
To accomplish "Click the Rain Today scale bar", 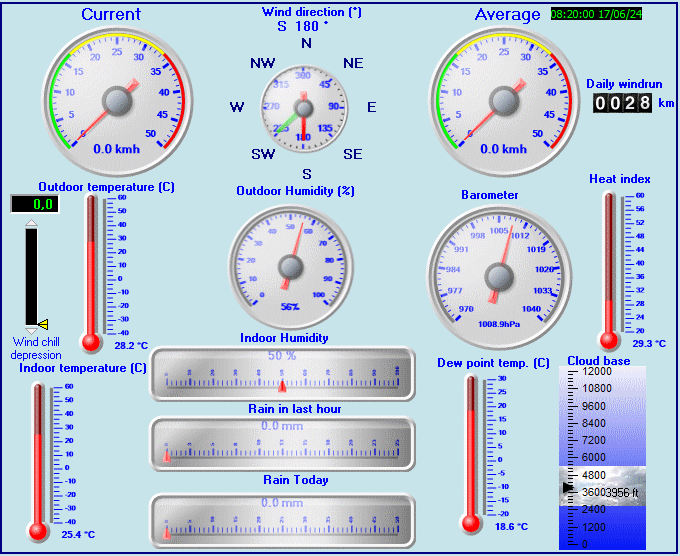I will (x=282, y=520).
